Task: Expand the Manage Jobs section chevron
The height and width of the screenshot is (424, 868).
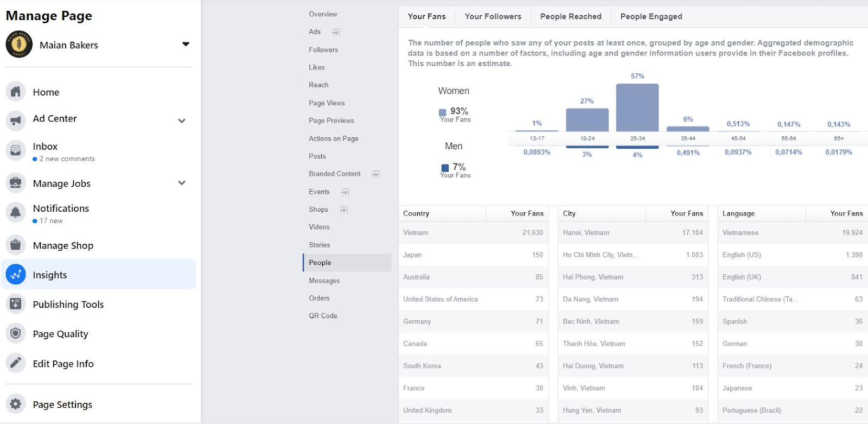Action: (x=182, y=183)
